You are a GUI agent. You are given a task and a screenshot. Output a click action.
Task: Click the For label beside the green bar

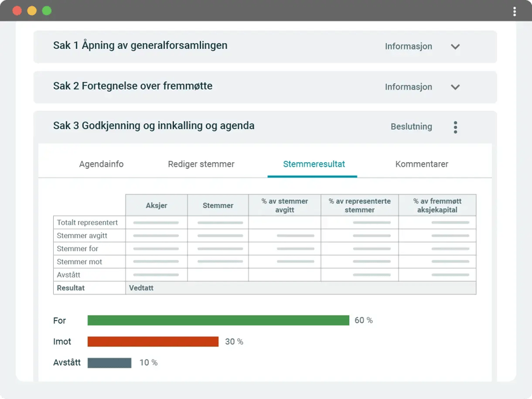pyautogui.click(x=59, y=321)
